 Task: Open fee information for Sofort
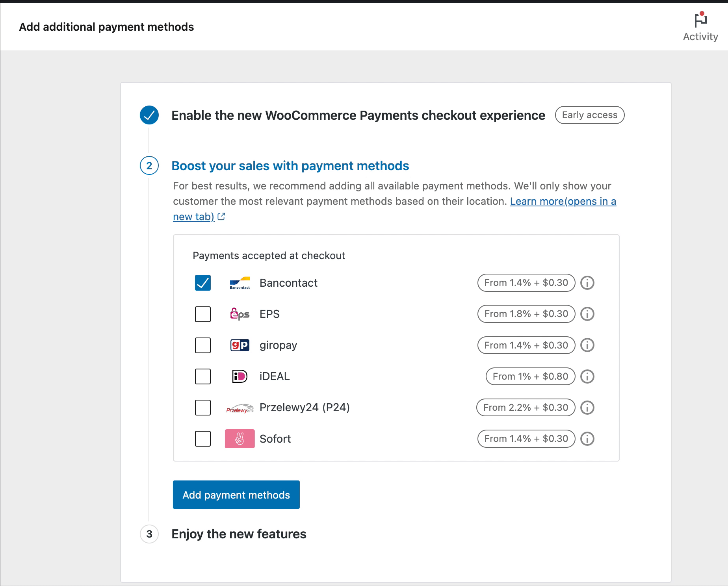tap(587, 438)
